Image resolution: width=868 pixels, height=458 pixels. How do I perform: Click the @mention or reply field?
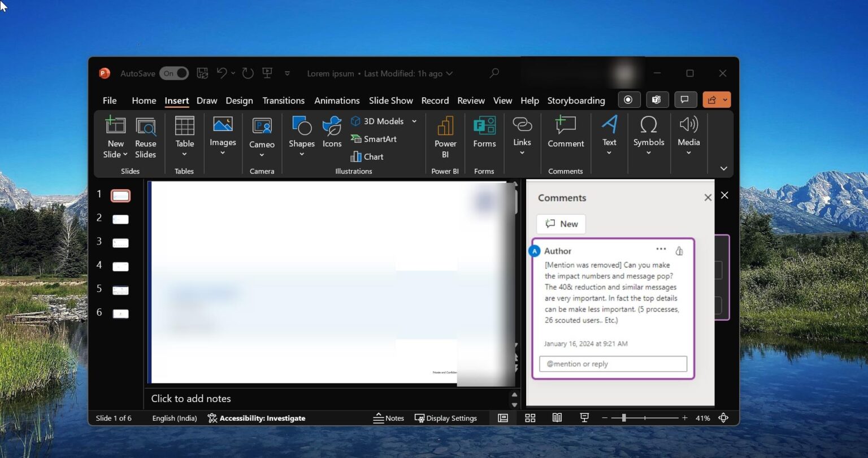613,364
